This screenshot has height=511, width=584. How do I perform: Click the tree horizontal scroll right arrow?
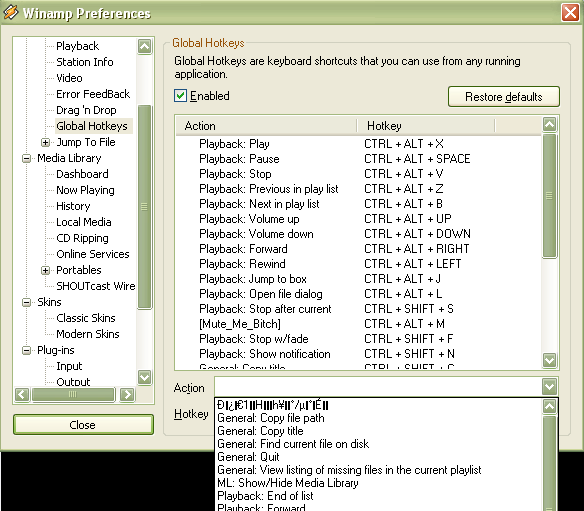127,394
